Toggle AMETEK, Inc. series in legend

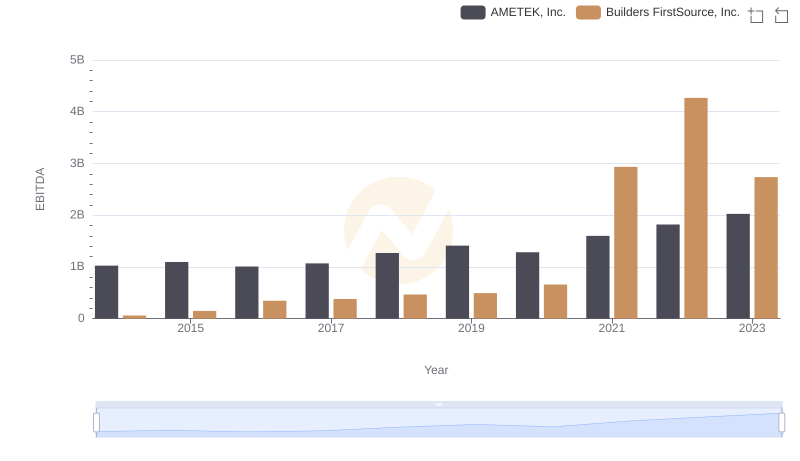tap(513, 12)
